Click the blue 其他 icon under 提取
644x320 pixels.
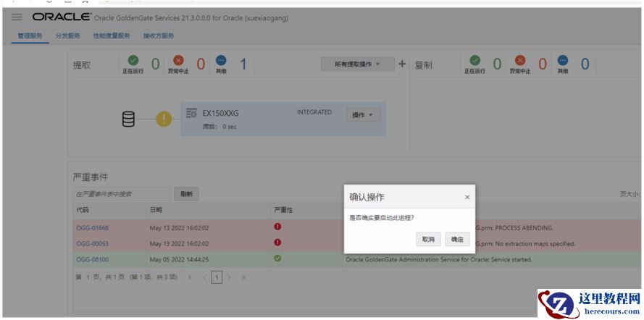click(x=221, y=61)
